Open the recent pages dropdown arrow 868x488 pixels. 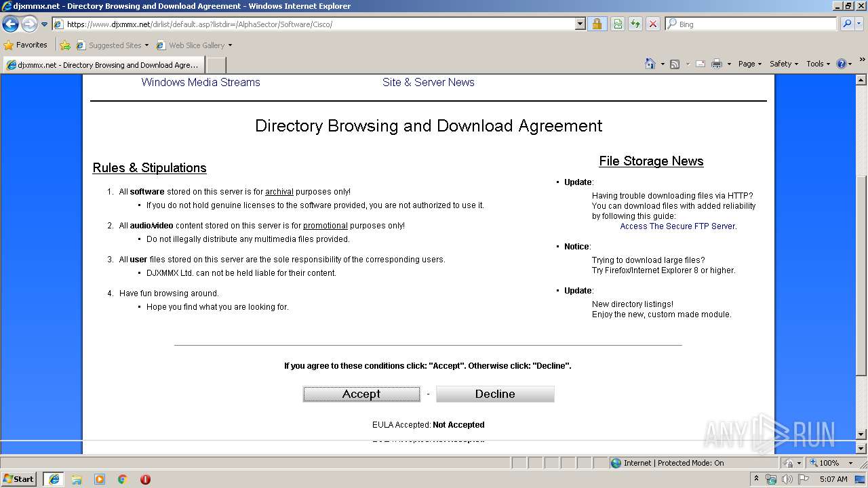point(45,24)
